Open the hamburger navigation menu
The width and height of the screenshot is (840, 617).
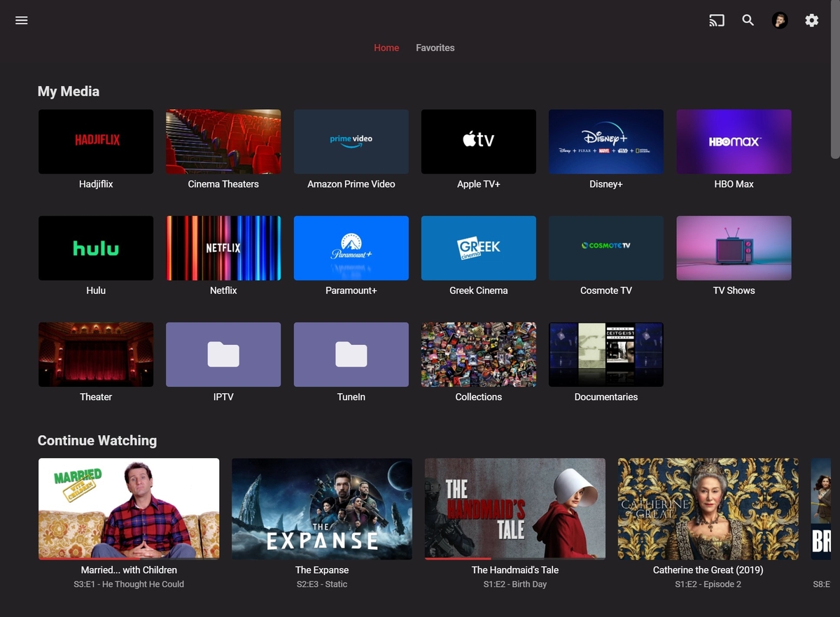click(x=22, y=20)
